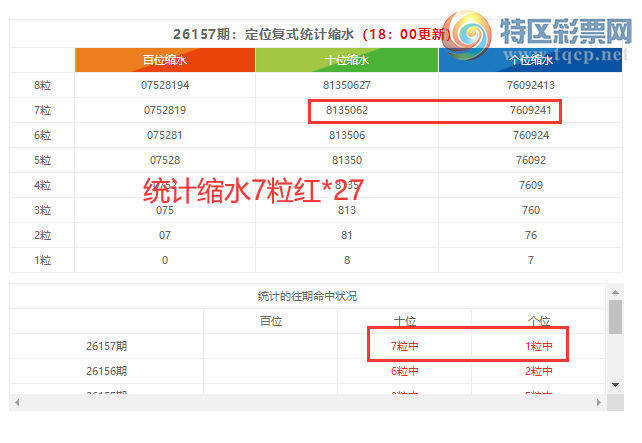Click the scroll down arrow of the results table
The width and height of the screenshot is (642, 443).
(615, 385)
